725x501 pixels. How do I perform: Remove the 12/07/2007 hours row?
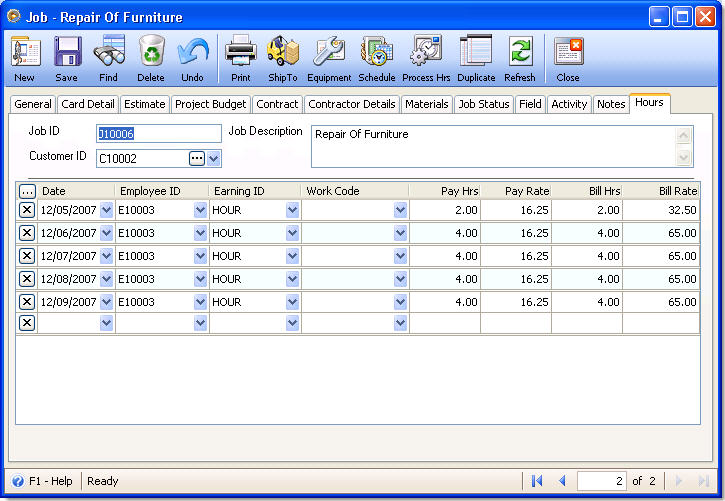(27, 256)
